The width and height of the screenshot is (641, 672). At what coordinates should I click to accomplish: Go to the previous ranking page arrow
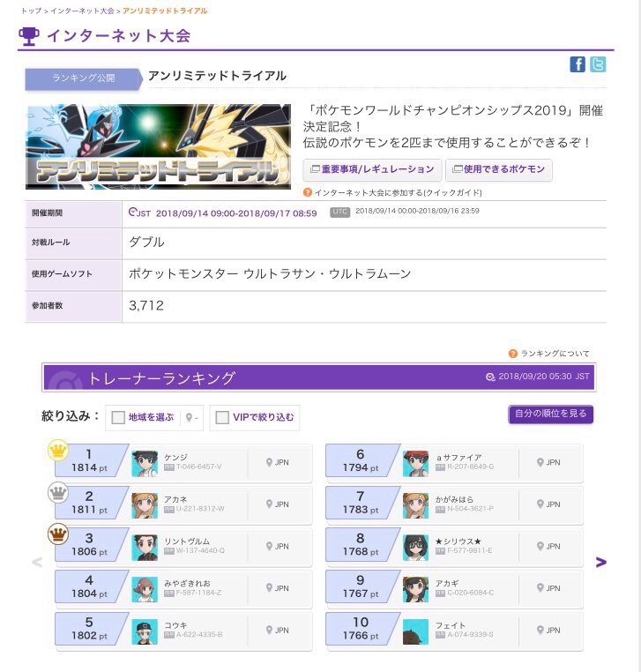[x=37, y=562]
